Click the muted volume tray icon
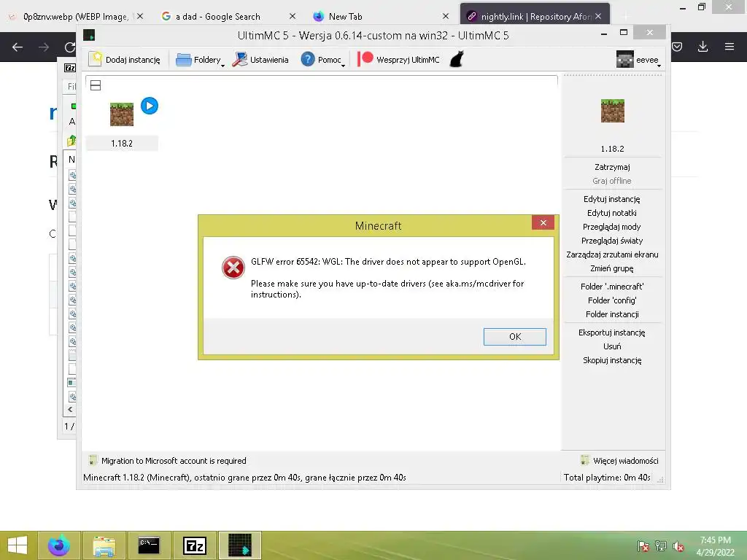Image resolution: width=747 pixels, height=560 pixels. click(x=678, y=546)
